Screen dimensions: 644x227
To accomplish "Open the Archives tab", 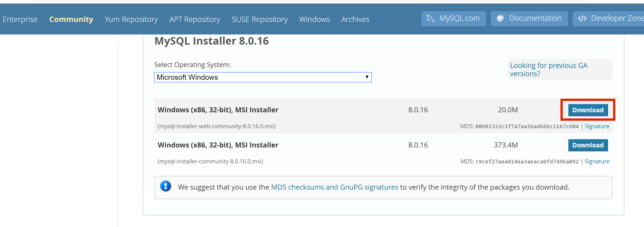I will click(355, 19).
